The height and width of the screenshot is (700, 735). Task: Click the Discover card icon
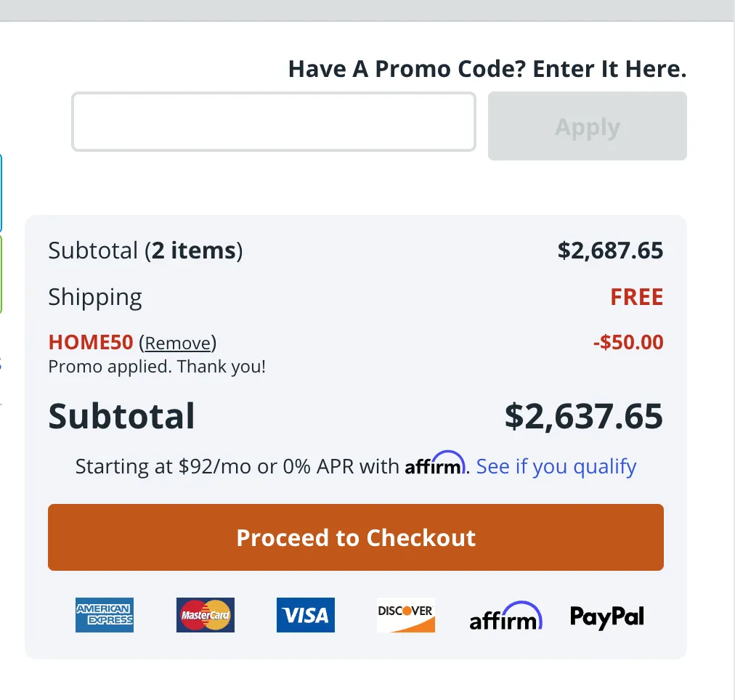click(405, 616)
